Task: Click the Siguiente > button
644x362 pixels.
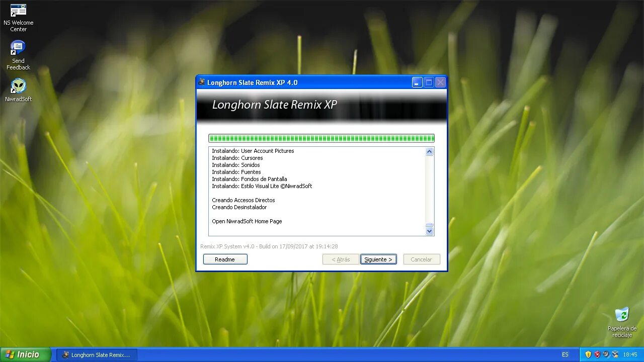Action: tap(378, 259)
